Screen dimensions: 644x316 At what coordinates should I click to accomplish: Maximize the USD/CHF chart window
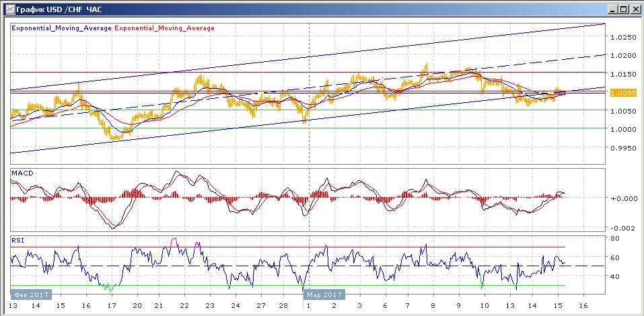tap(622, 9)
